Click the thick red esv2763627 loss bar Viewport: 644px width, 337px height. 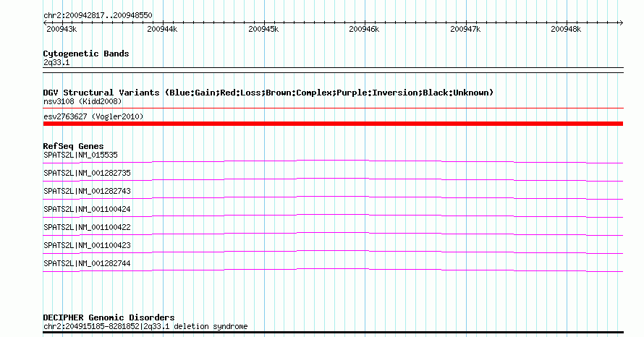pos(333,124)
